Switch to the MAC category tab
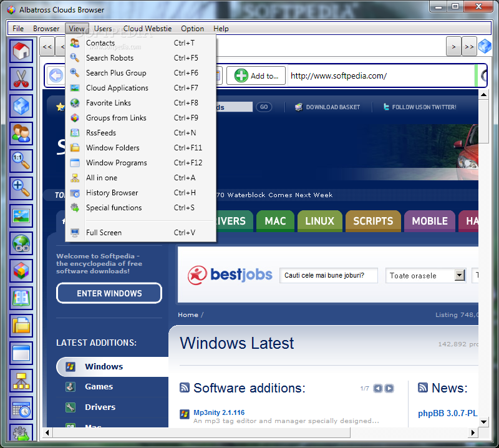Image resolution: width=499 pixels, height=448 pixels. coord(275,221)
